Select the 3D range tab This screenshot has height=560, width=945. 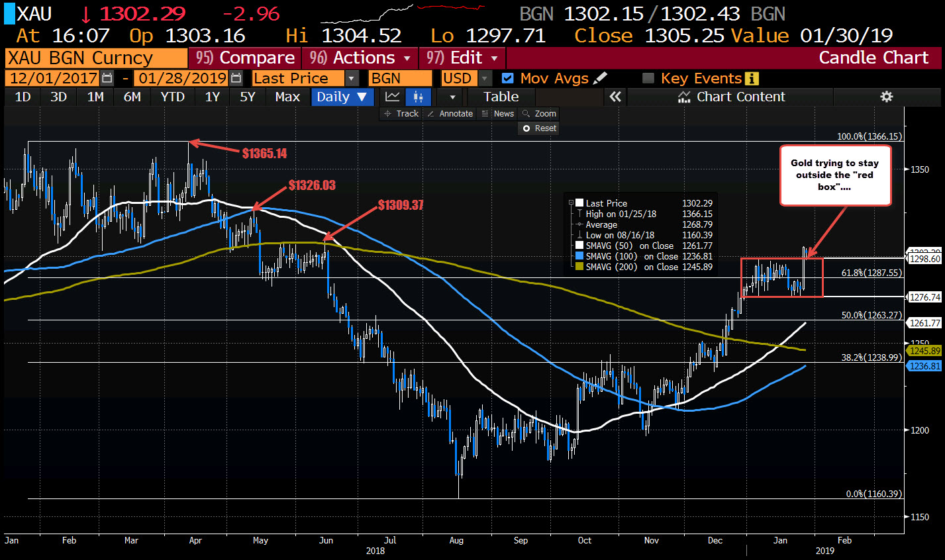[x=59, y=97]
